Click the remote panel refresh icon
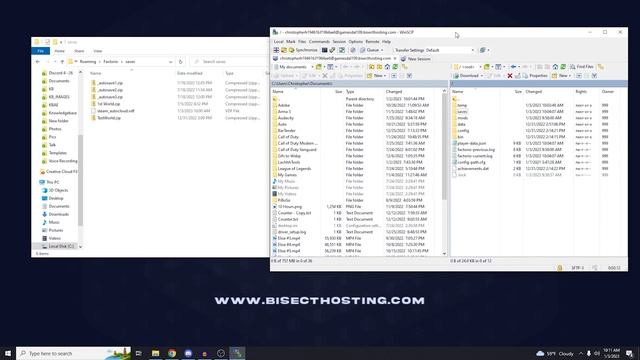Viewport: 640px width, 360px height. (563, 67)
